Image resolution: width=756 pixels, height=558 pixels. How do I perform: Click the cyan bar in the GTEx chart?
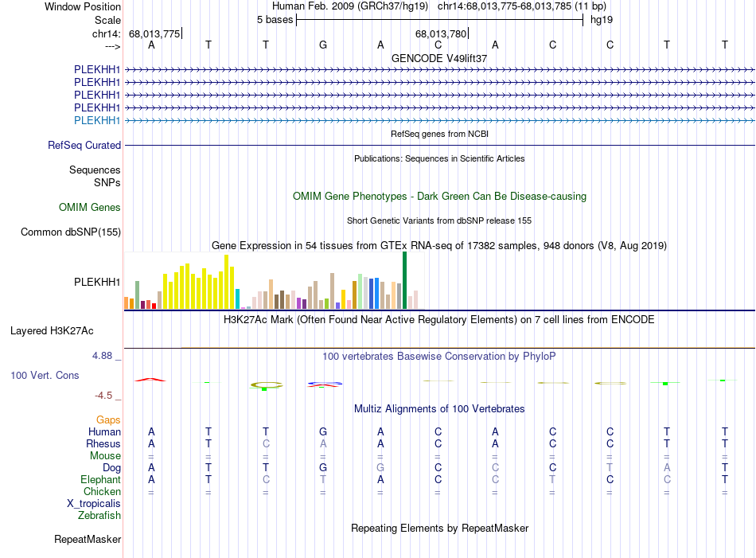click(237, 299)
